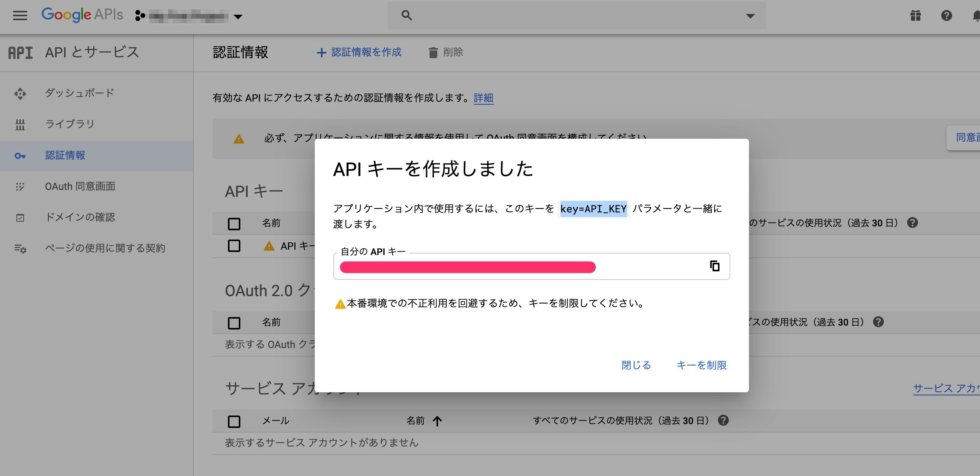Image resolution: width=980 pixels, height=476 pixels.
Task: Select 認証情報 in the sidebar
Action: coord(65,155)
